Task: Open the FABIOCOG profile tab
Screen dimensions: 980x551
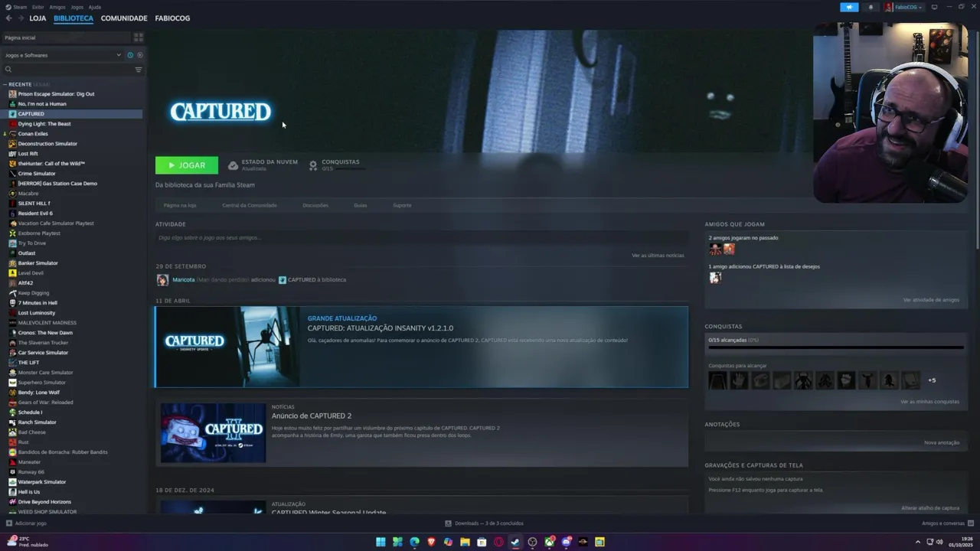Action: [x=172, y=18]
